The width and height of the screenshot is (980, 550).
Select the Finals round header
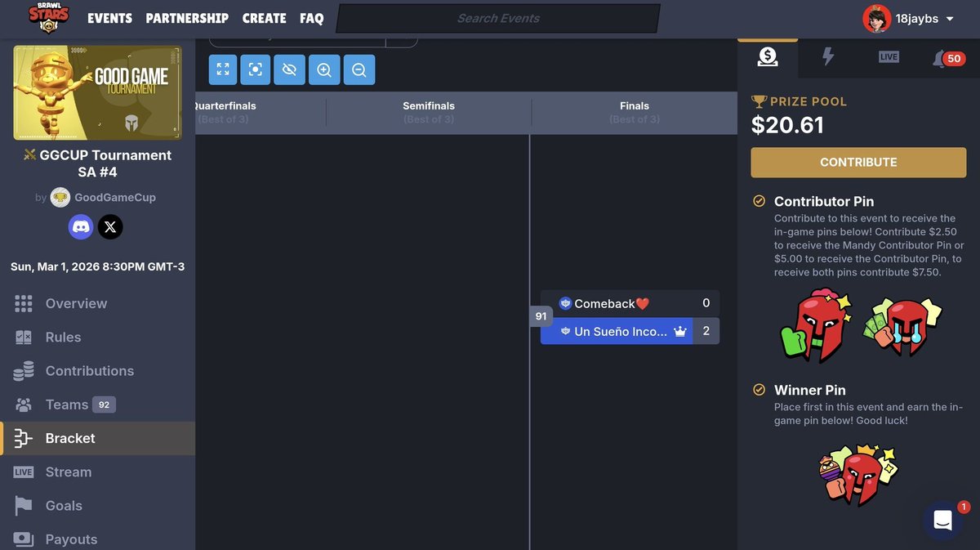pyautogui.click(x=635, y=112)
